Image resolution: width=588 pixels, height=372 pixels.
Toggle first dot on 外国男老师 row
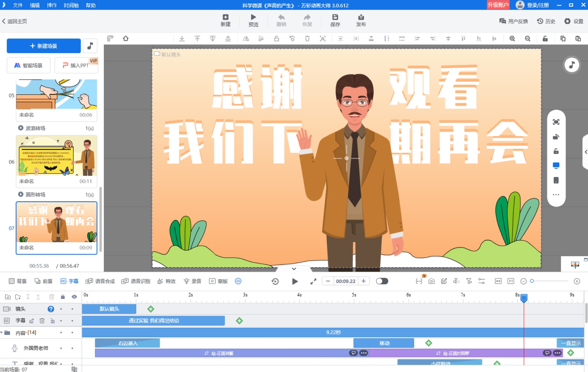pyautogui.click(x=61, y=348)
